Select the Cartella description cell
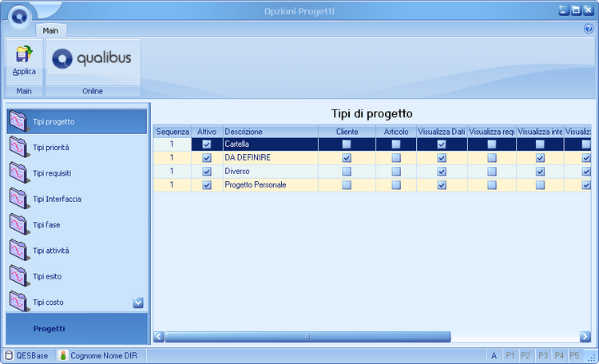 click(271, 144)
